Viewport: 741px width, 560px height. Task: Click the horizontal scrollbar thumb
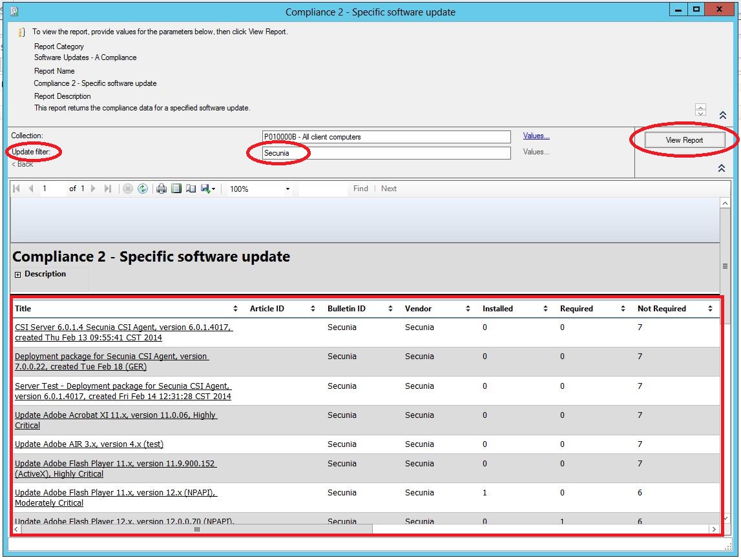pyautogui.click(x=197, y=529)
